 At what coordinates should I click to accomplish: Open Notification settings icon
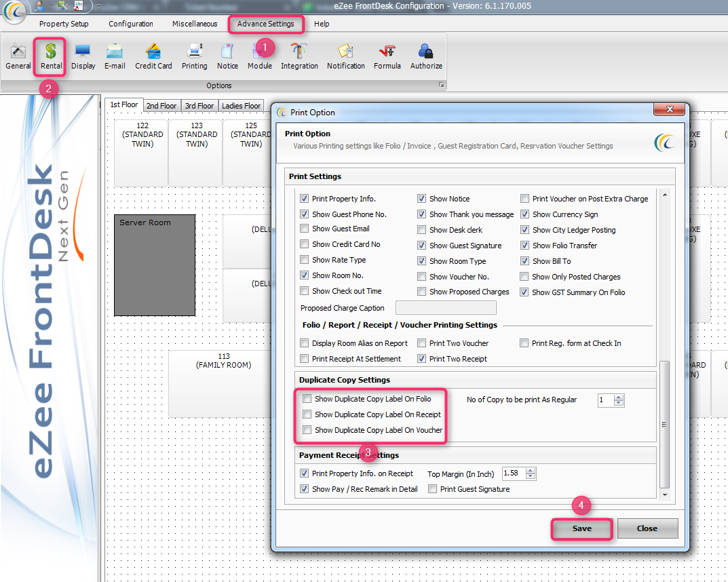tap(345, 56)
